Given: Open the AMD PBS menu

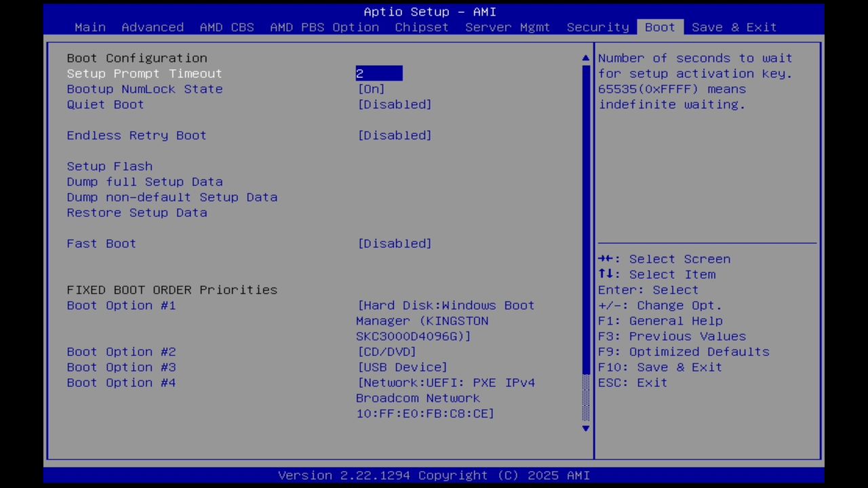Looking at the screenshot, I should (296, 27).
